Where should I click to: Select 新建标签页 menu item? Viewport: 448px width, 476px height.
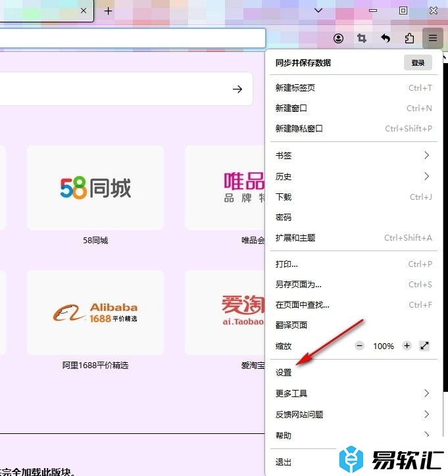point(353,87)
